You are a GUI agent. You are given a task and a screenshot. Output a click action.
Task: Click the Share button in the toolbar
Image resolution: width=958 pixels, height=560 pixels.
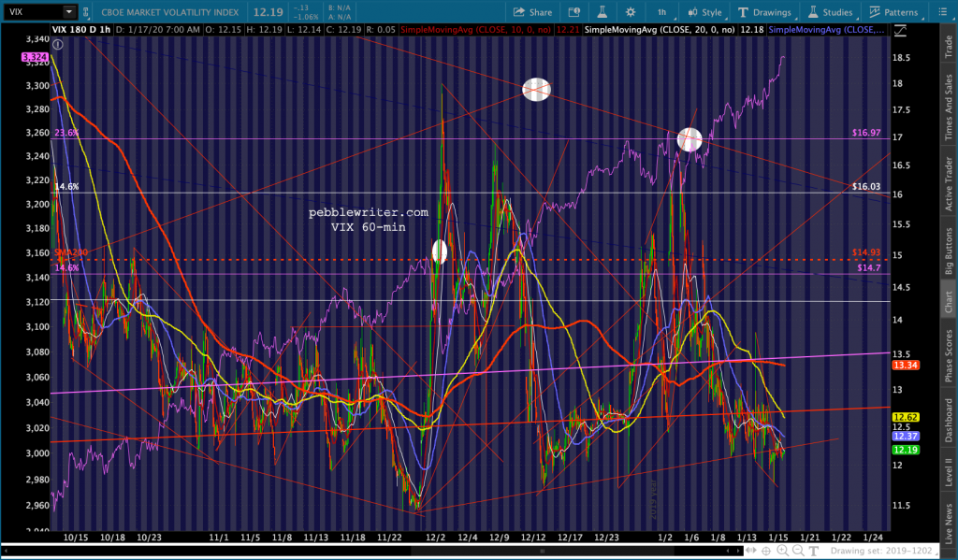[532, 12]
